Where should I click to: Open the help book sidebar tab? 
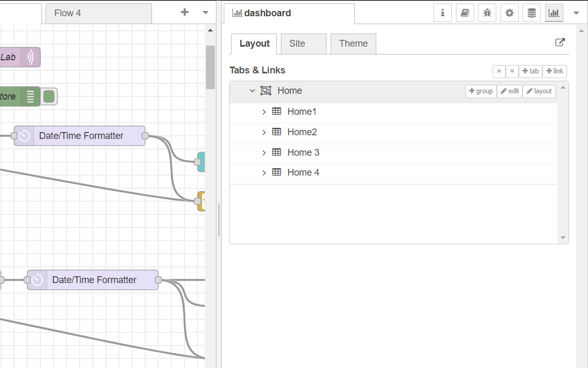point(465,13)
